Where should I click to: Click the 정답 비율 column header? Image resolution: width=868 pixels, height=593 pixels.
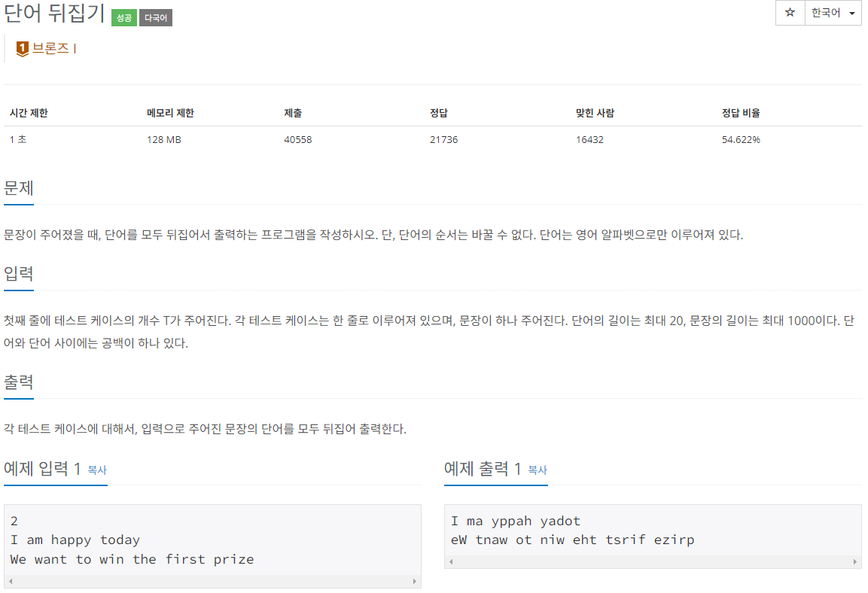click(x=741, y=113)
